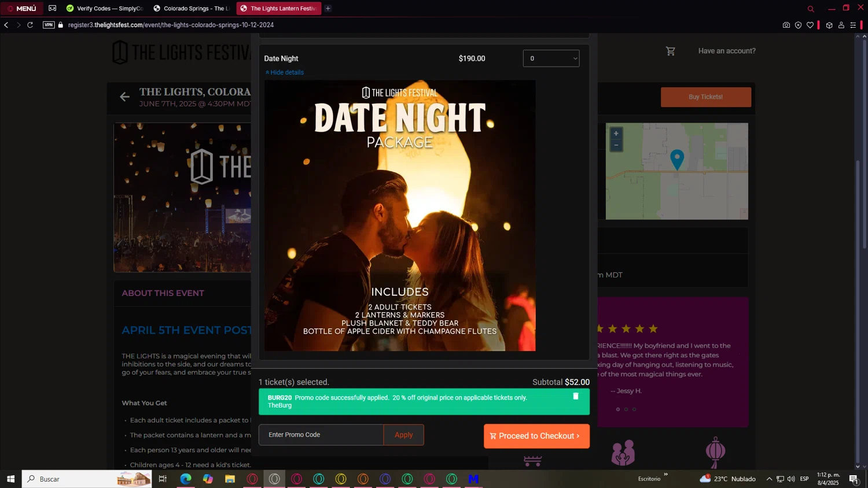
Task: Click the Buy Tickets! button
Action: coord(706,97)
